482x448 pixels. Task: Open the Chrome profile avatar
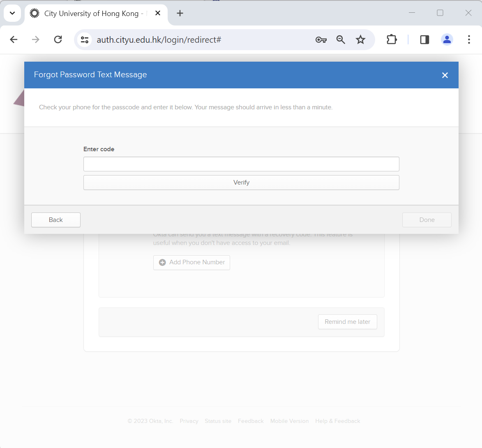coord(447,39)
